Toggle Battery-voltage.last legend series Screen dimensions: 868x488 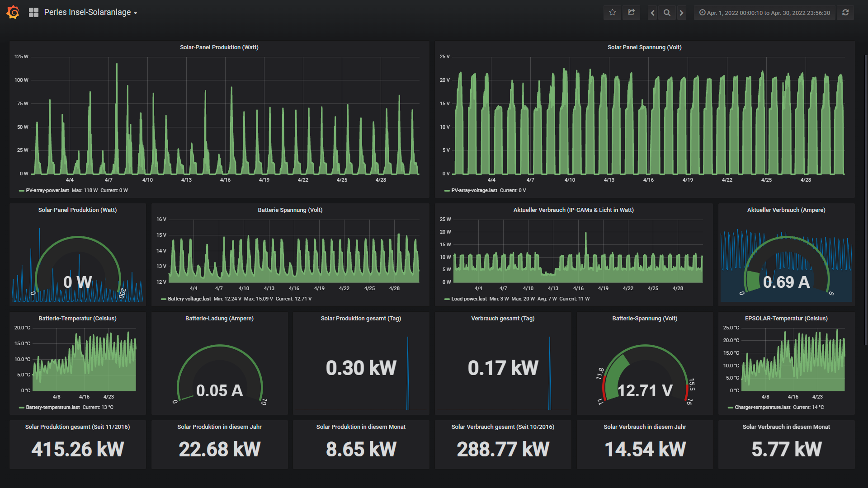tap(189, 299)
